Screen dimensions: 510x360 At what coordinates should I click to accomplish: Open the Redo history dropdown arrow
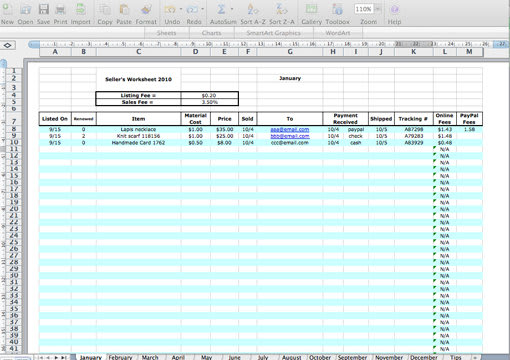click(x=203, y=9)
